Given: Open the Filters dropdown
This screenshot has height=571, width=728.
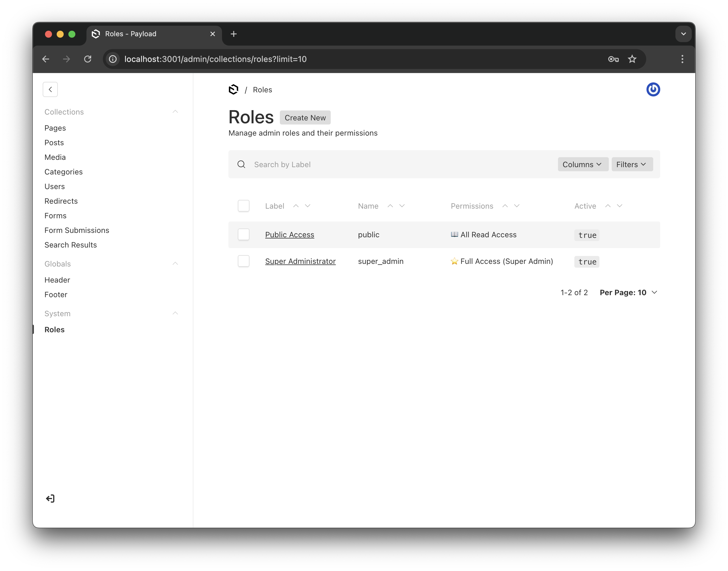Looking at the screenshot, I should point(631,165).
